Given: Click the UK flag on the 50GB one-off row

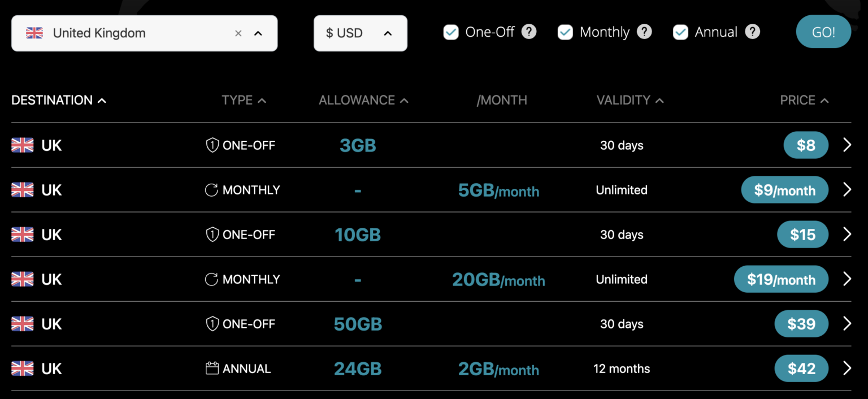Looking at the screenshot, I should tap(22, 324).
